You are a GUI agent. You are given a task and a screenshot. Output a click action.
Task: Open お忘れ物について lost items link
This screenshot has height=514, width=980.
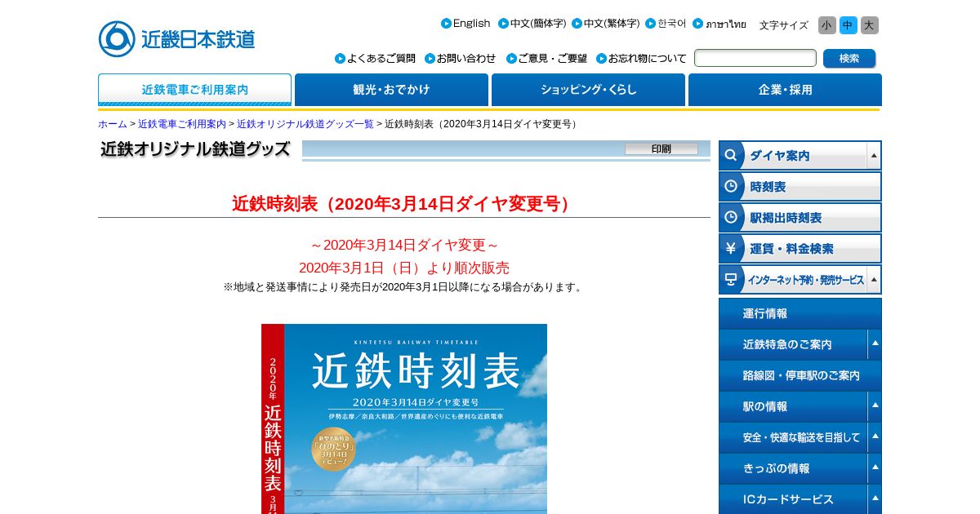(x=642, y=59)
